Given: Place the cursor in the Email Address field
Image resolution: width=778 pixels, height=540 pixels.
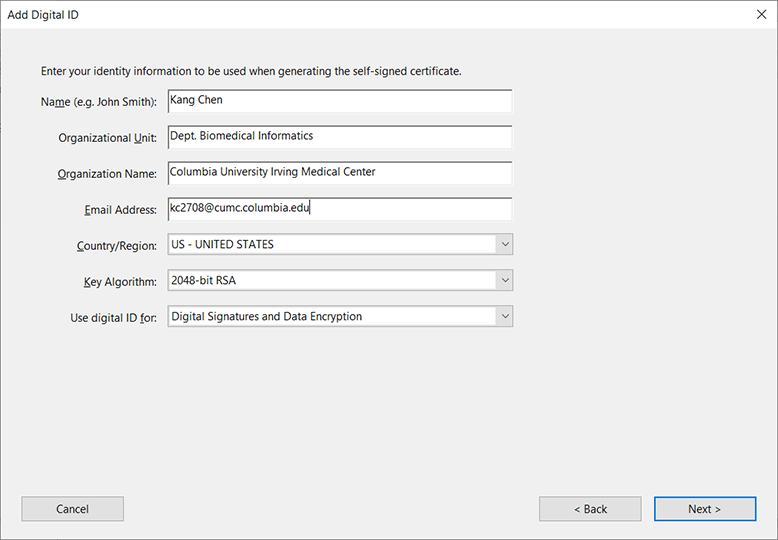Looking at the screenshot, I should (340, 209).
